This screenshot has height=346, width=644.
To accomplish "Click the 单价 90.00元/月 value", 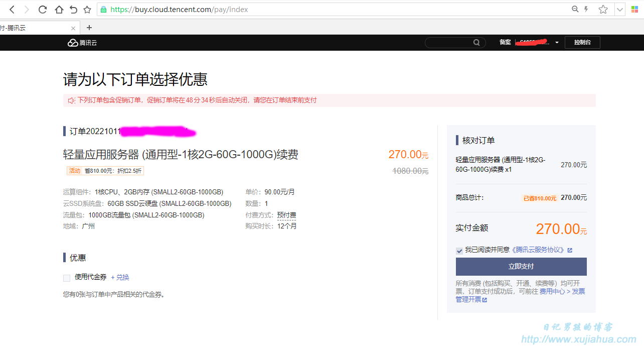I will (x=279, y=192).
